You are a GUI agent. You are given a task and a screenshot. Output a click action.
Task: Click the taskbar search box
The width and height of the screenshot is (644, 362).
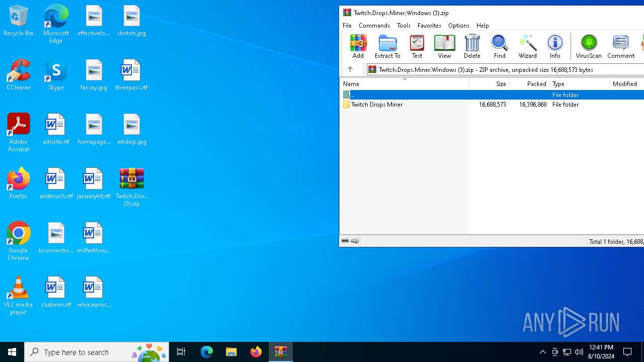click(x=97, y=352)
